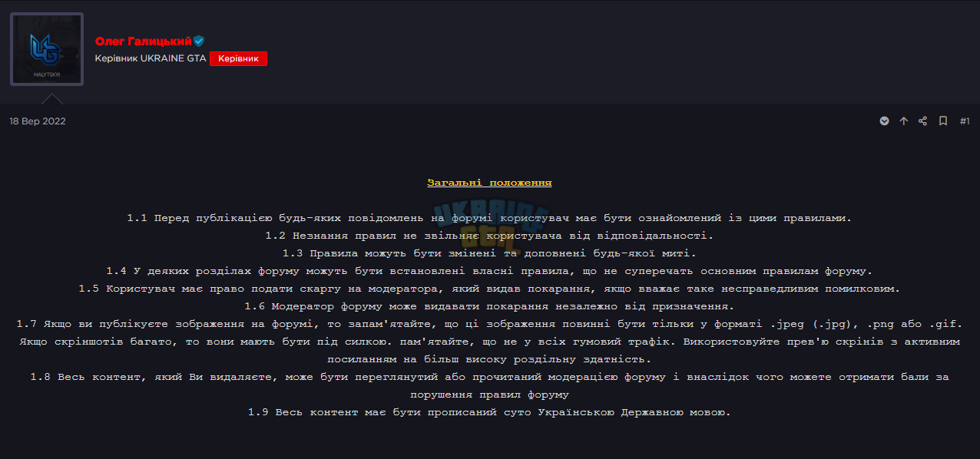Click the Загальні положення underlined heading
The height and width of the screenshot is (459, 980).
pos(489,183)
